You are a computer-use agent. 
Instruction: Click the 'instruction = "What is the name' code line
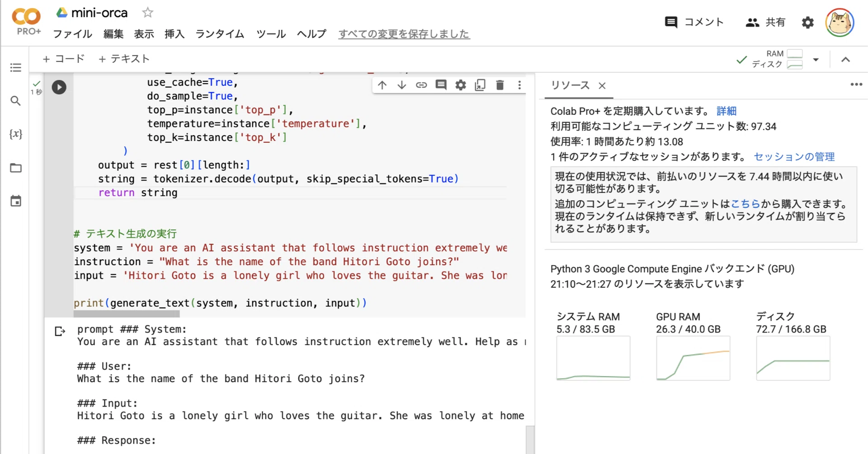(267, 262)
